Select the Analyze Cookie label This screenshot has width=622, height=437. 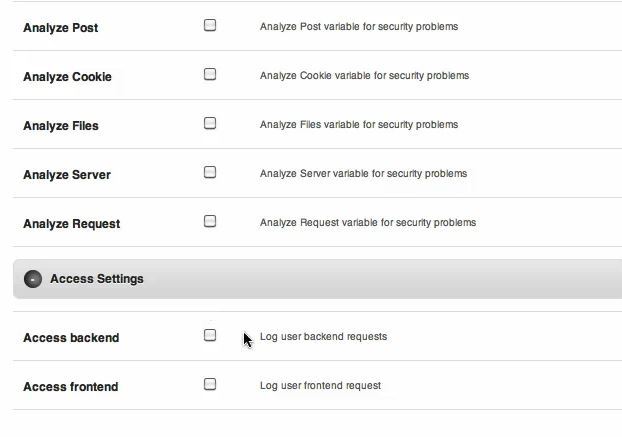click(x=67, y=77)
